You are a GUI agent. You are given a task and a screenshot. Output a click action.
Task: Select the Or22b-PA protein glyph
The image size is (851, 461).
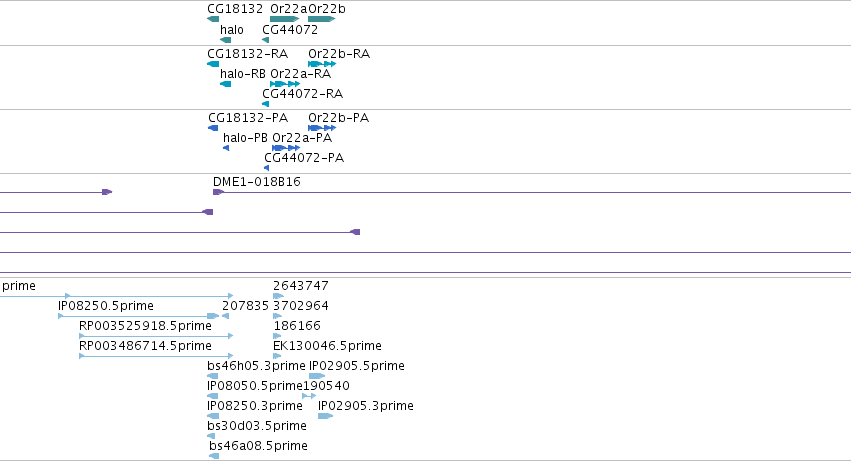322,128
